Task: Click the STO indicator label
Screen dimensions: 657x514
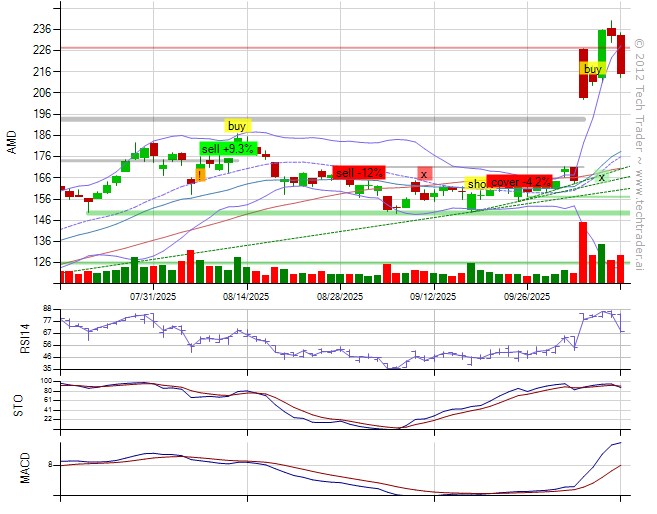Action: click(12, 403)
